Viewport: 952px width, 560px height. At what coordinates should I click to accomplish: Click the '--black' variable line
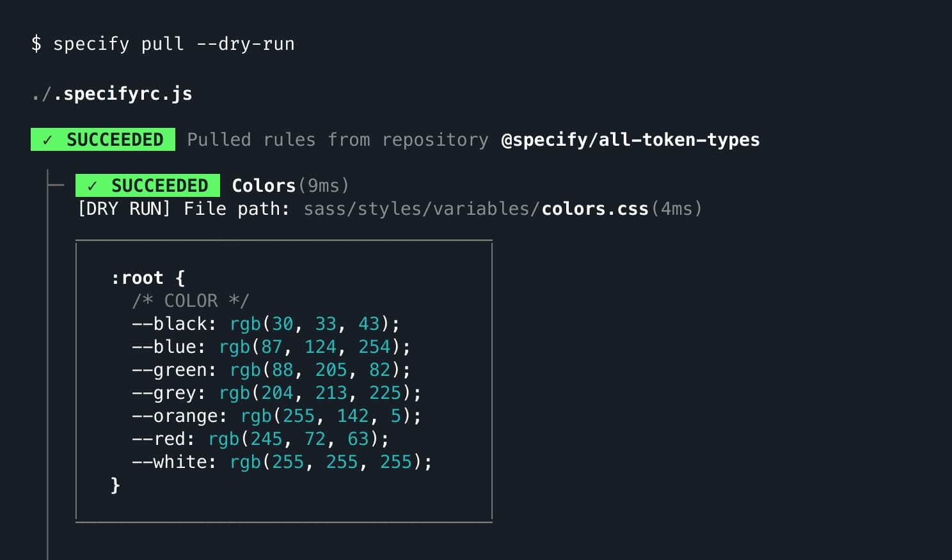(x=266, y=323)
